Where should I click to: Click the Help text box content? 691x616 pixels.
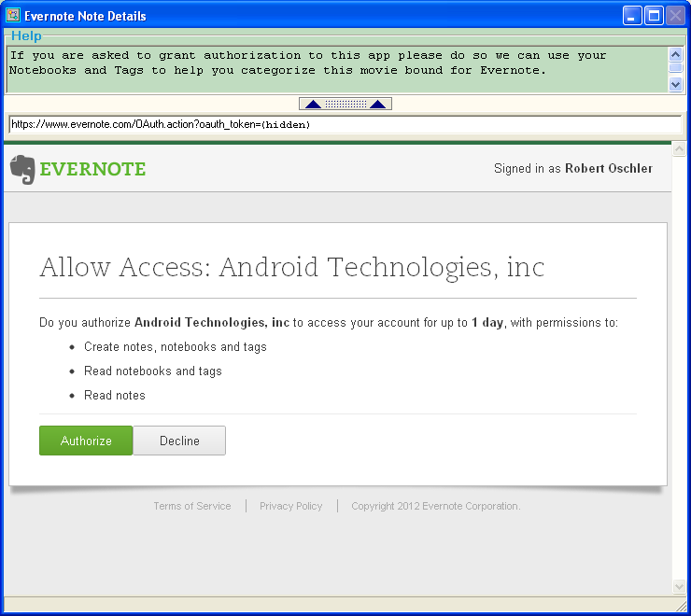point(338,70)
